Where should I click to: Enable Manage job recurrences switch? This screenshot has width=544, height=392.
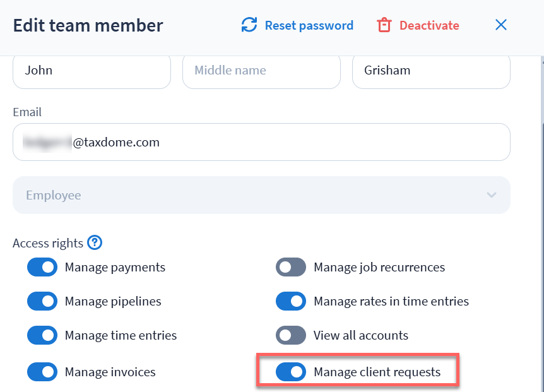click(291, 268)
